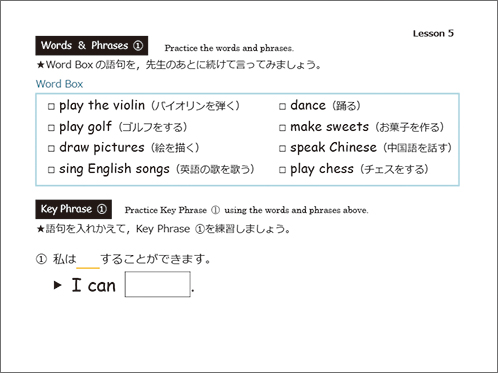Screen dimensions: 498x373
Task: Click the black triangle before 'I can'
Action: click(x=58, y=285)
